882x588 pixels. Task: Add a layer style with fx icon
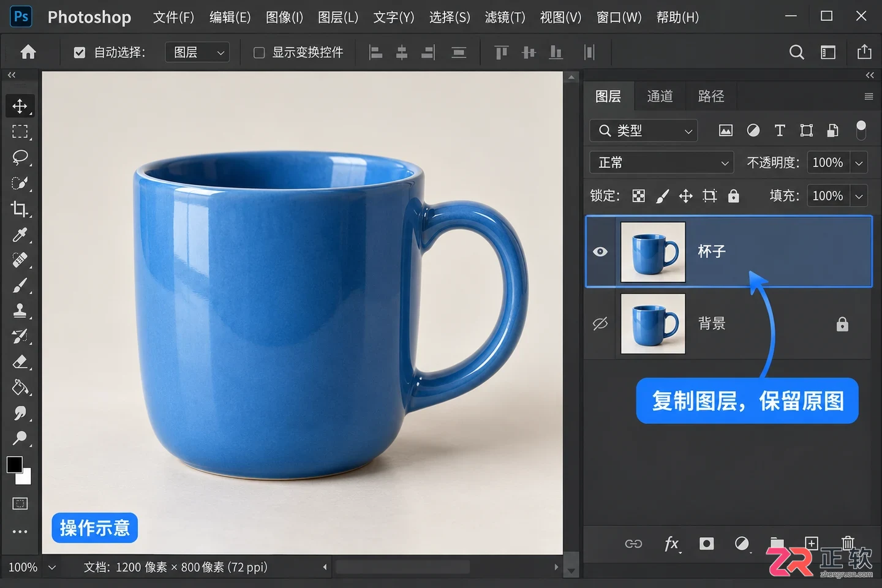671,543
